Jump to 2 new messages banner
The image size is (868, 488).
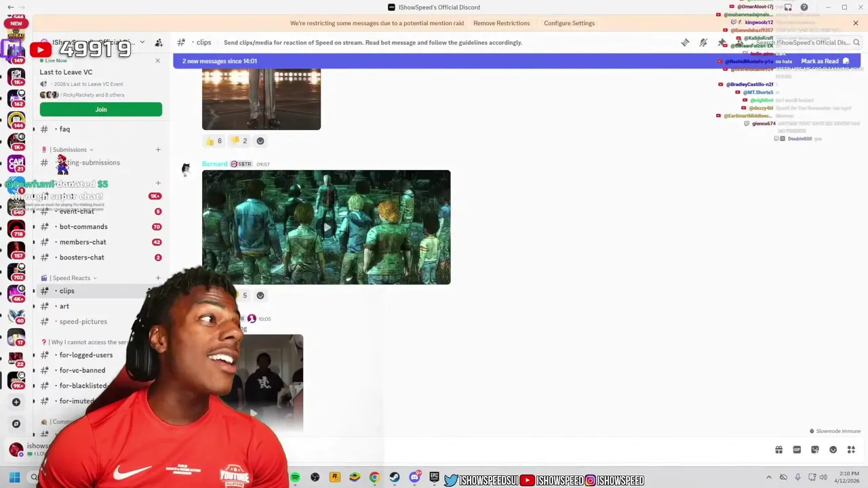click(220, 61)
